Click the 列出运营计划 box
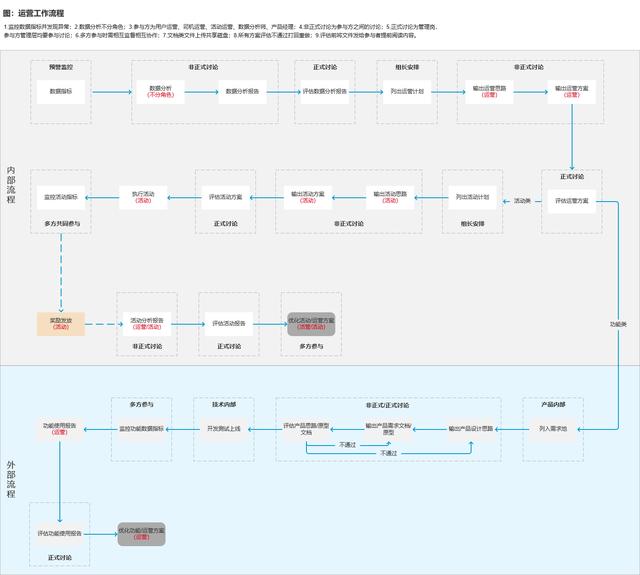 (407, 92)
